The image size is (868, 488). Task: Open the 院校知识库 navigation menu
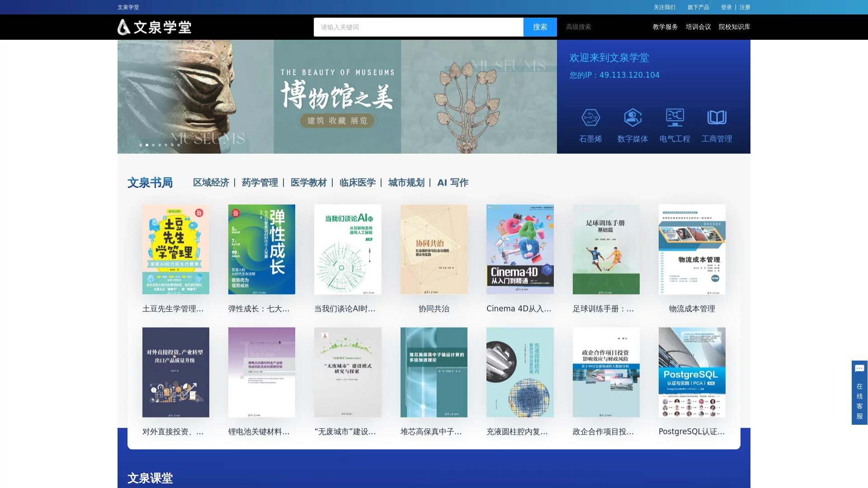[x=733, y=27]
